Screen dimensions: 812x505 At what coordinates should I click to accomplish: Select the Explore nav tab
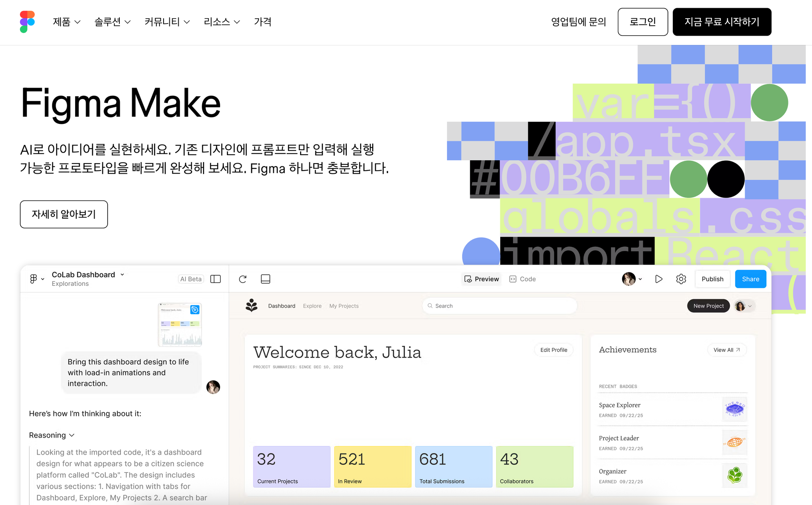coord(312,306)
